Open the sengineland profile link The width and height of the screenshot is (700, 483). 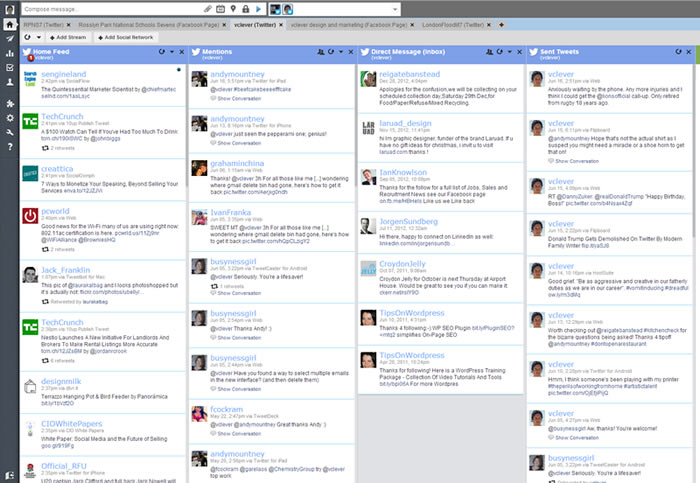click(63, 74)
